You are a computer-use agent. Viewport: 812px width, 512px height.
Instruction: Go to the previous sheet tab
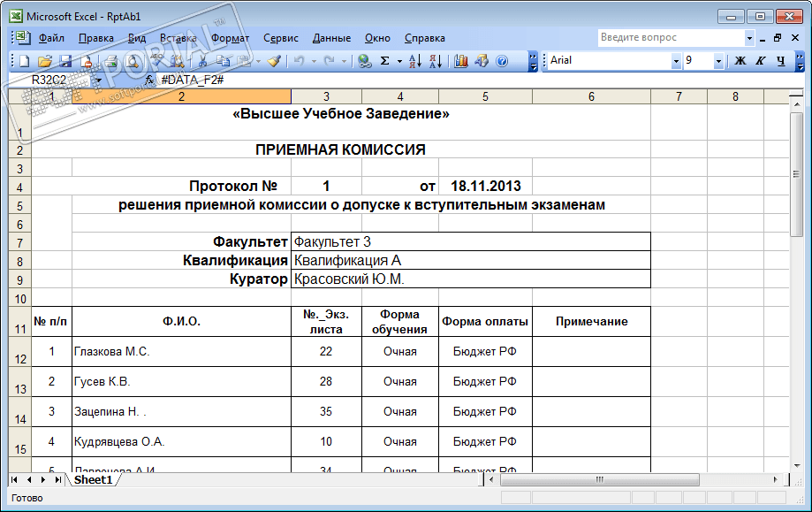(29, 480)
